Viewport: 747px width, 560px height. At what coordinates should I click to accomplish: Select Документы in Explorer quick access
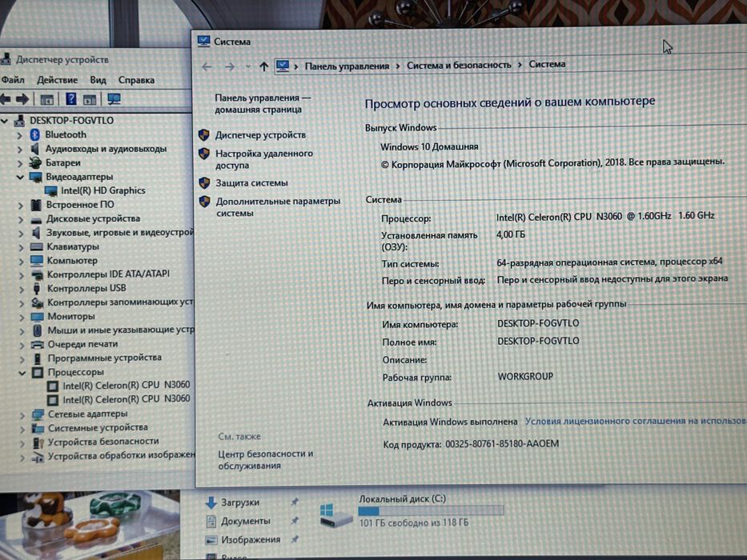coord(245,521)
